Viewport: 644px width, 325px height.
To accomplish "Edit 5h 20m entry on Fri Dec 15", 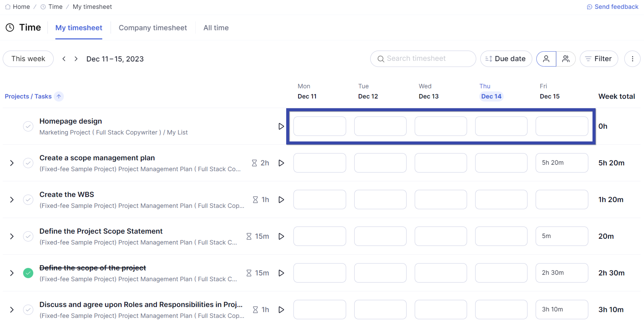I will (562, 163).
